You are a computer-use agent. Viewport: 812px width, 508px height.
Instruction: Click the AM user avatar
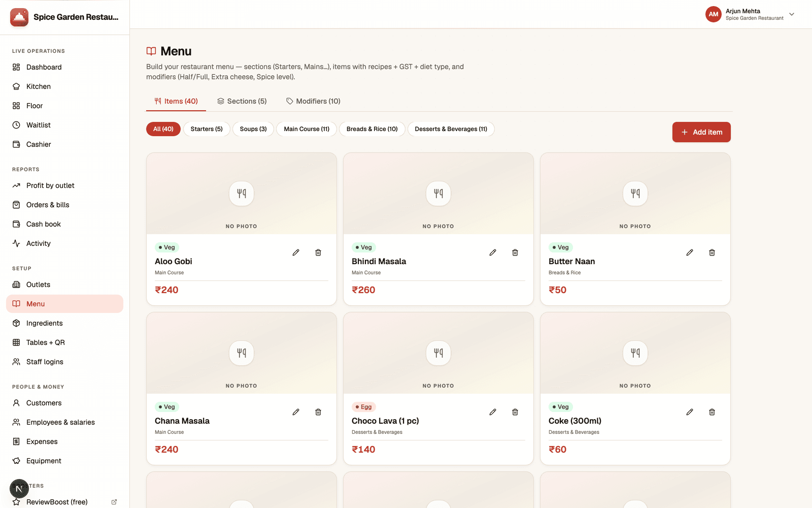coord(714,14)
